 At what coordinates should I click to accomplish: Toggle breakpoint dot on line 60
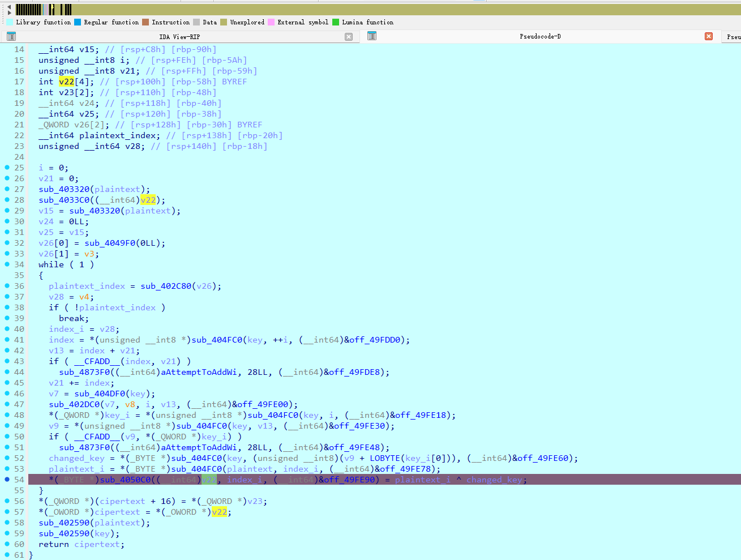(7, 544)
